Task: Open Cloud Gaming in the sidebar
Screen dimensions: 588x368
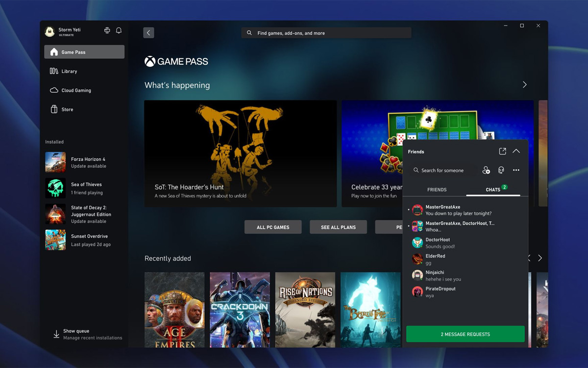Action: click(84, 90)
